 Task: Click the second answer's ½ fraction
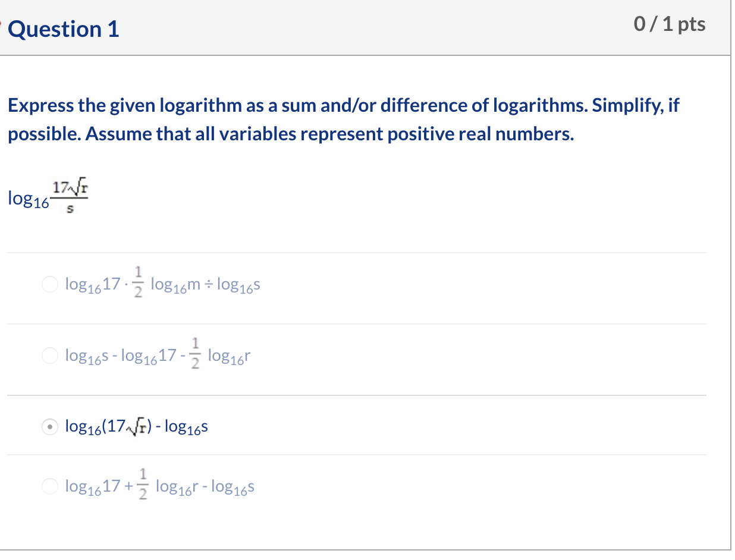click(195, 354)
